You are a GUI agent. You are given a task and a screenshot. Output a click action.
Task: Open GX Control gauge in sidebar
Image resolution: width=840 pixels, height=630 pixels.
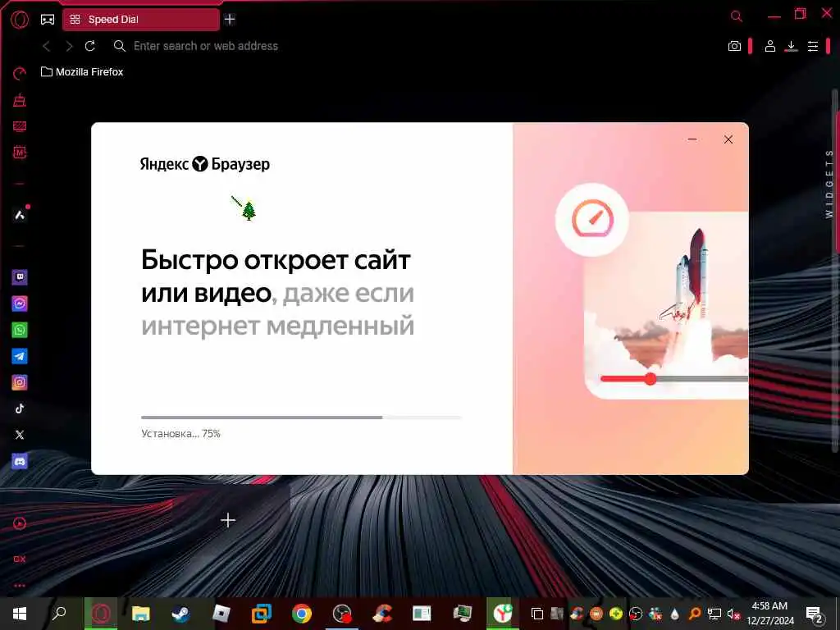[x=20, y=74]
